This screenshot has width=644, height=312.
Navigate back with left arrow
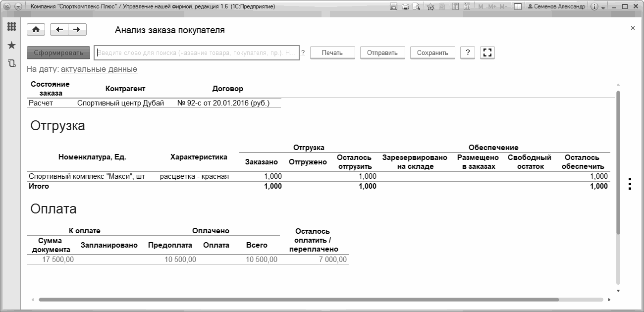pyautogui.click(x=59, y=30)
